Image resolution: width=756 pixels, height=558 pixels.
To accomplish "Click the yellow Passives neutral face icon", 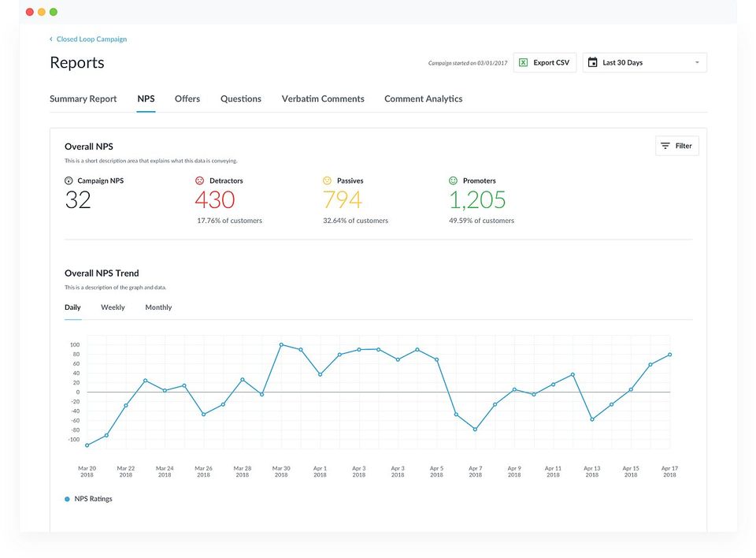I will pyautogui.click(x=328, y=180).
